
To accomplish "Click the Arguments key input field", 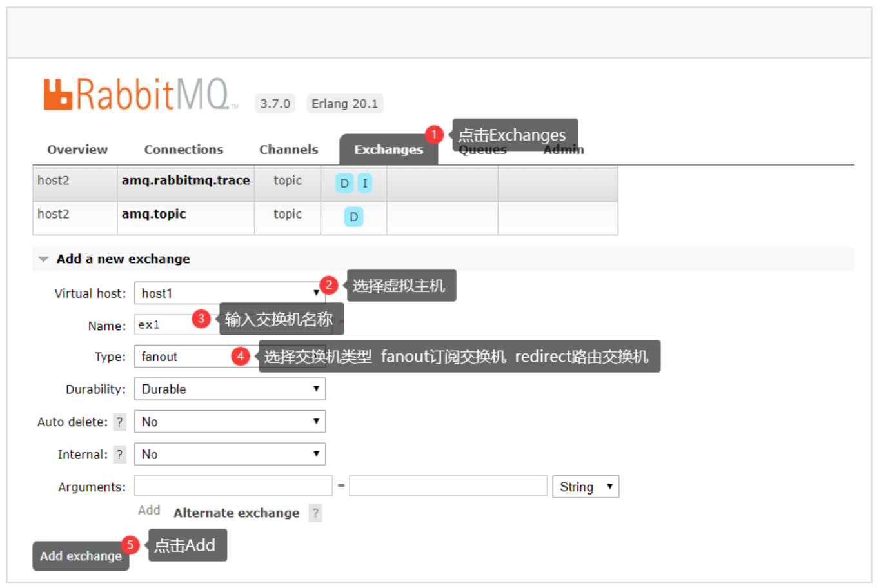I will (x=233, y=486).
